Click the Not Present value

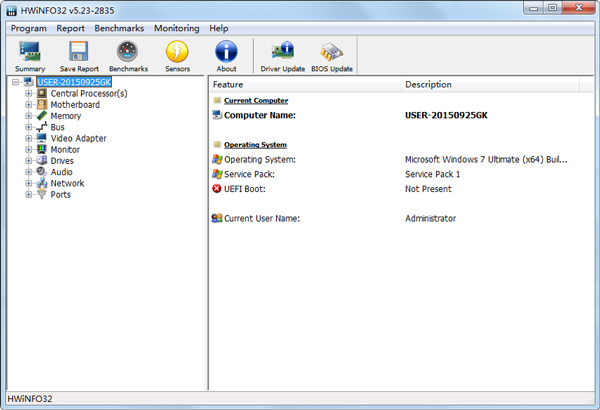[x=428, y=189]
